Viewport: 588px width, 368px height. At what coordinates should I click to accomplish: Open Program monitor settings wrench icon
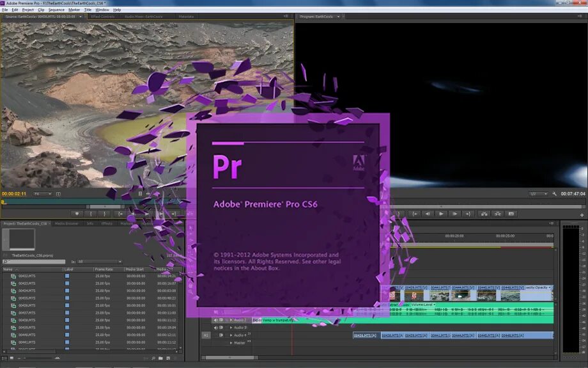(x=554, y=194)
